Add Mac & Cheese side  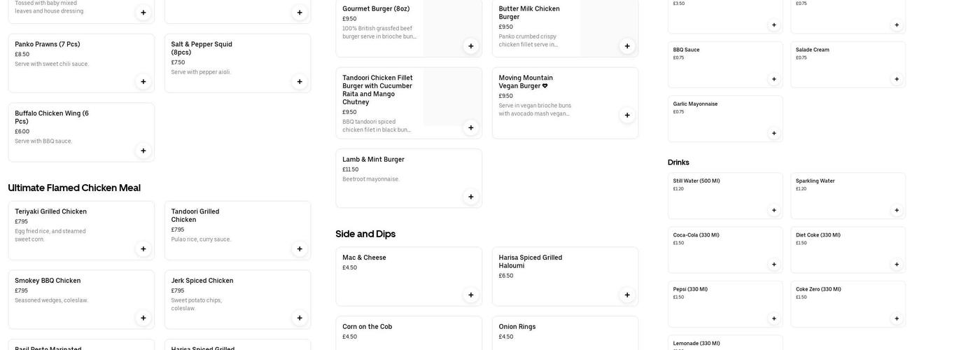(471, 295)
